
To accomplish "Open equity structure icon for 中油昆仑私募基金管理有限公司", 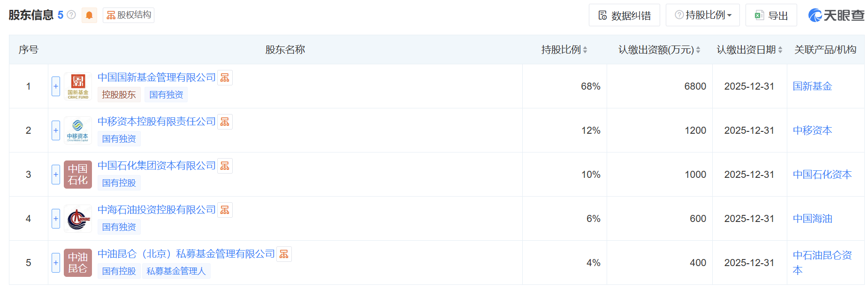I will pyautogui.click(x=284, y=254).
